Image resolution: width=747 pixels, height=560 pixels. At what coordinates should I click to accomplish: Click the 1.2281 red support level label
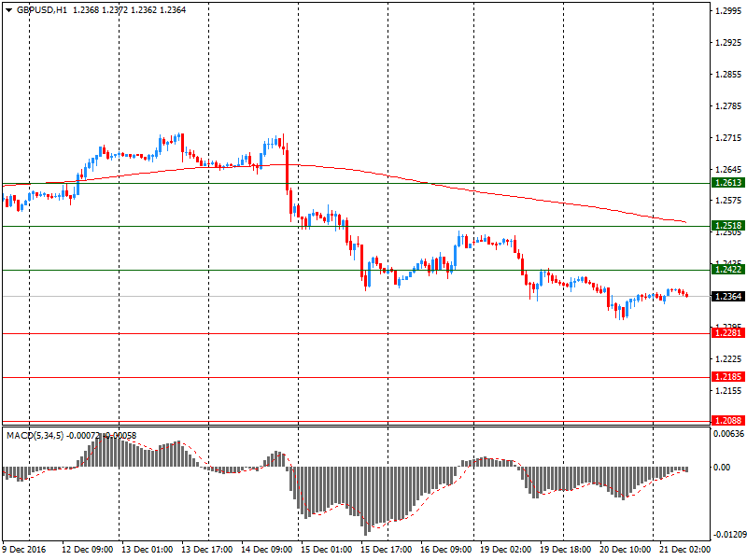728,333
